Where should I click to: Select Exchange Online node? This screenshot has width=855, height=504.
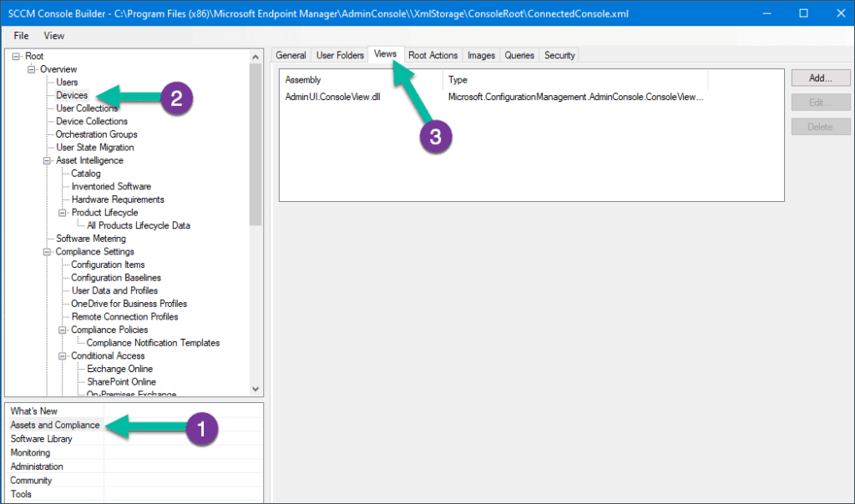[120, 369]
